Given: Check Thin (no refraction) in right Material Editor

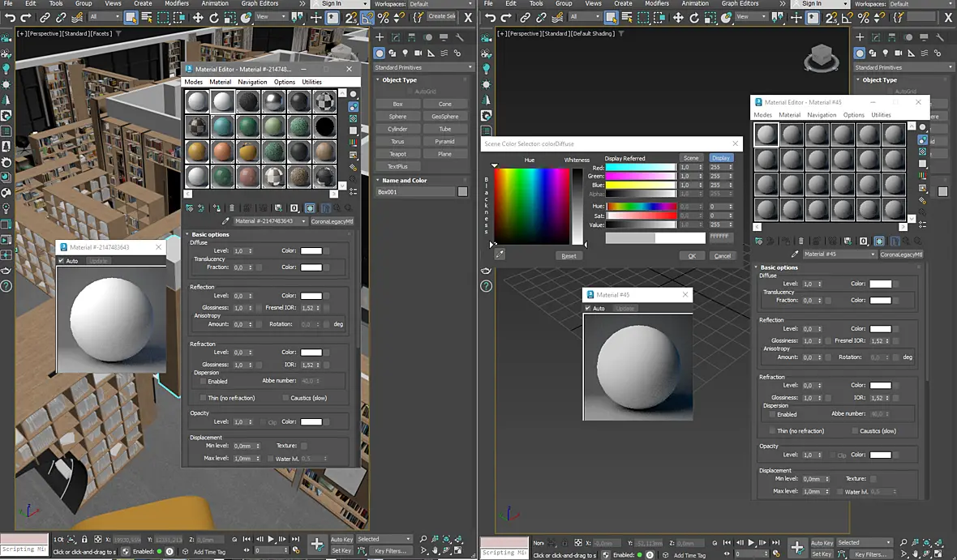Looking at the screenshot, I should tap(773, 430).
